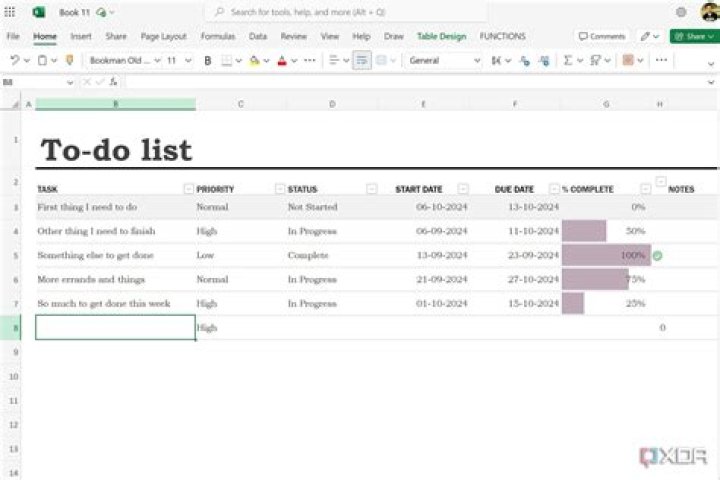720x480 pixels.
Task: Toggle Bold formatting
Action: pyautogui.click(x=208, y=61)
